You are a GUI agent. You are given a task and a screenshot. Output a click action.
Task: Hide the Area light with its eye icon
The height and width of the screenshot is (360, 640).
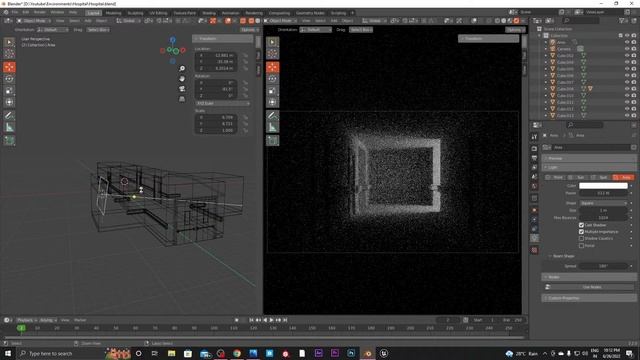(627, 42)
